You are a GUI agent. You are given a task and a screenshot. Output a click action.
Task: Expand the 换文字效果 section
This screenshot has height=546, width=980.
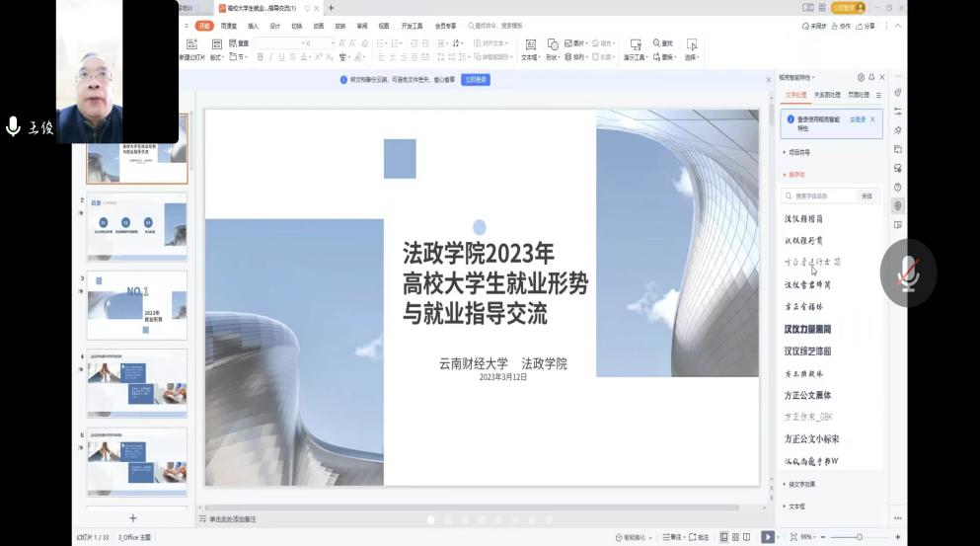pos(799,484)
